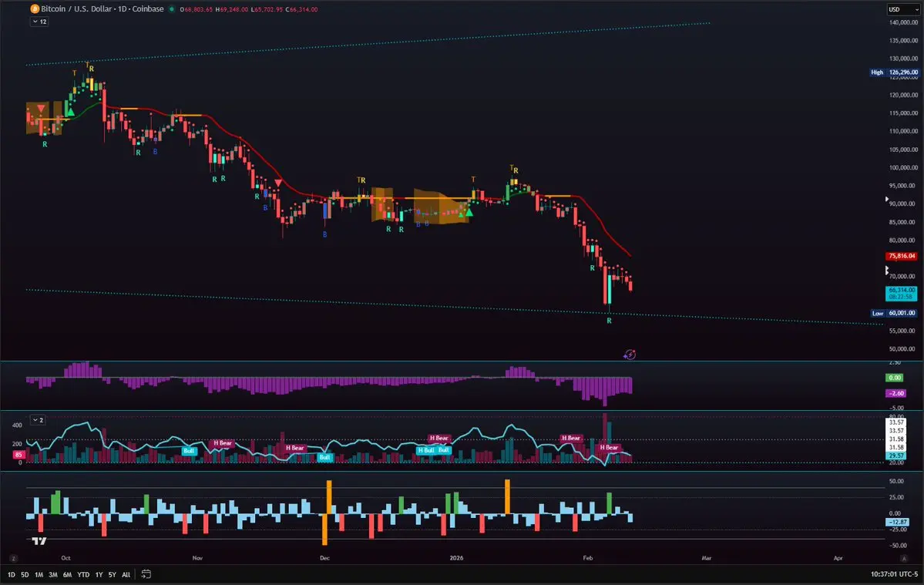Click the current price label 66,314.00
Image resolution: width=924 pixels, height=585 pixels.
902,294
